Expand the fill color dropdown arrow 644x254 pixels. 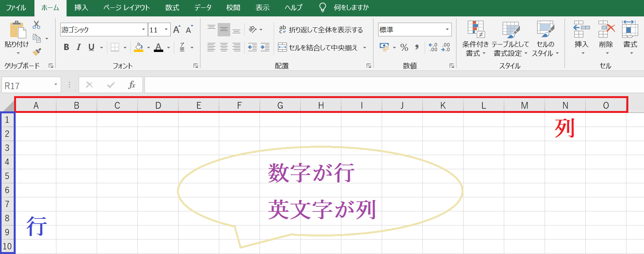click(x=148, y=48)
